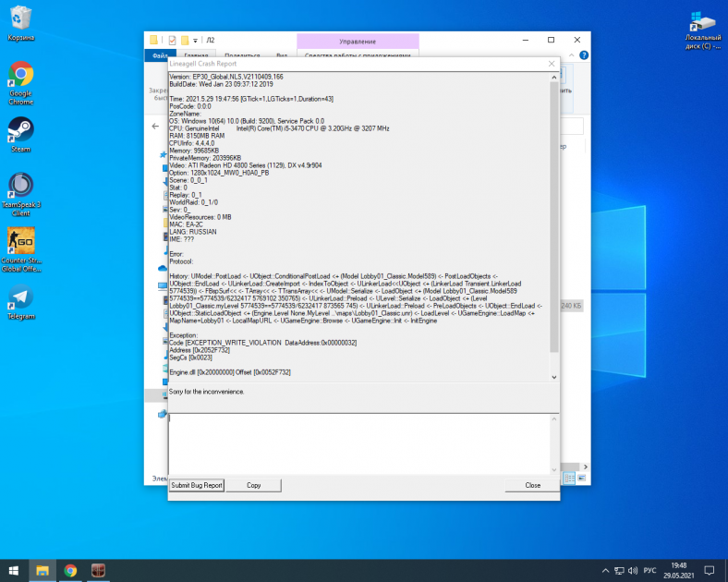Open the Windows Start menu
Image resolution: width=728 pixels, height=582 pixels.
[x=14, y=570]
